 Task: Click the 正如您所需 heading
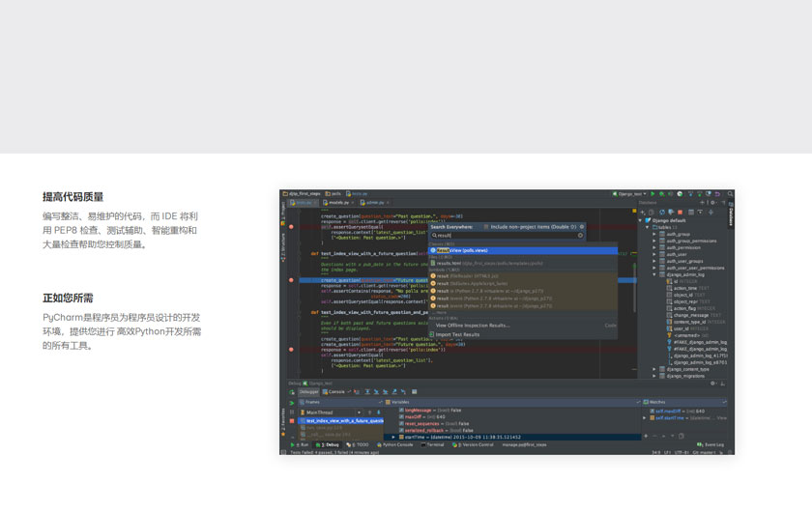pyautogui.click(x=68, y=299)
